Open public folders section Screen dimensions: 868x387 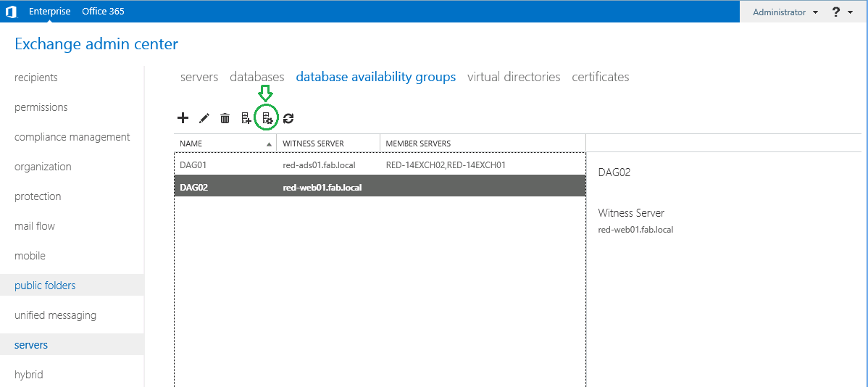pos(45,286)
